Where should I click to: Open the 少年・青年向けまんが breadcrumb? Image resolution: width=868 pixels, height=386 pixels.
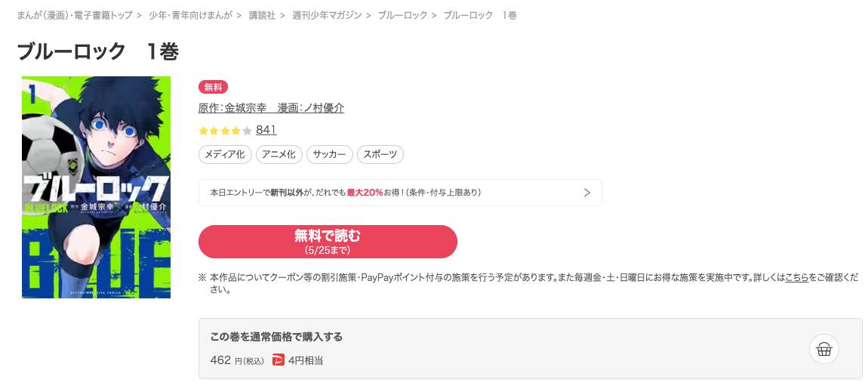(190, 16)
